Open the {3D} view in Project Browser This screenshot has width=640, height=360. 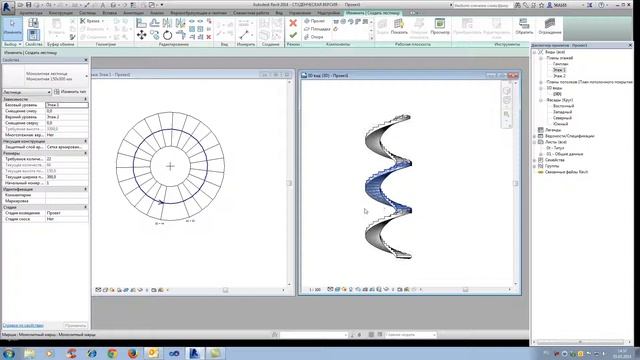pyautogui.click(x=557, y=94)
